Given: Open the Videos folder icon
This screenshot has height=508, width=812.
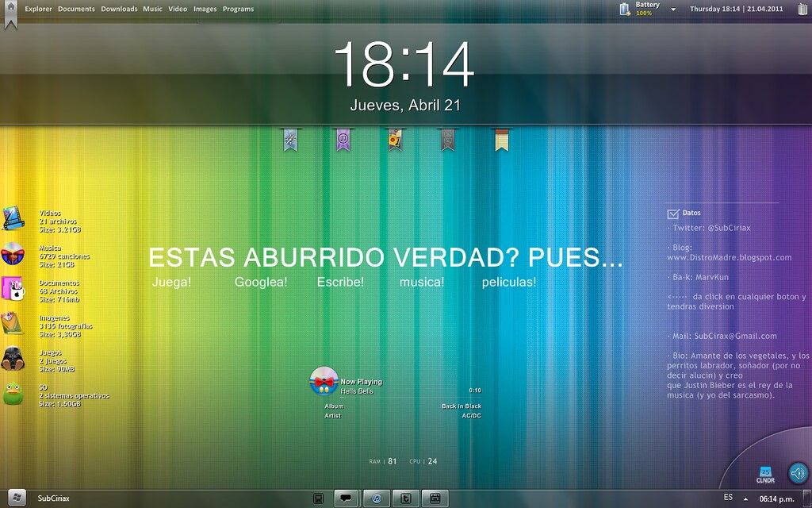Looking at the screenshot, I should [13, 218].
